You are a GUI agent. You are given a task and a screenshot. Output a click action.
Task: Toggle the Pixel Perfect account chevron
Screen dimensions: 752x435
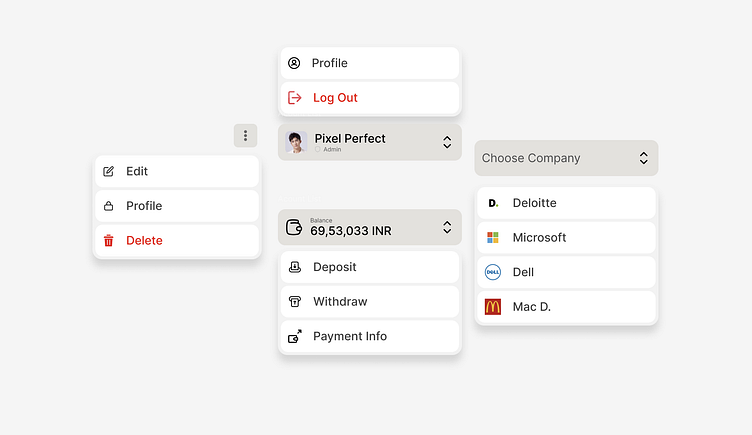(x=447, y=142)
